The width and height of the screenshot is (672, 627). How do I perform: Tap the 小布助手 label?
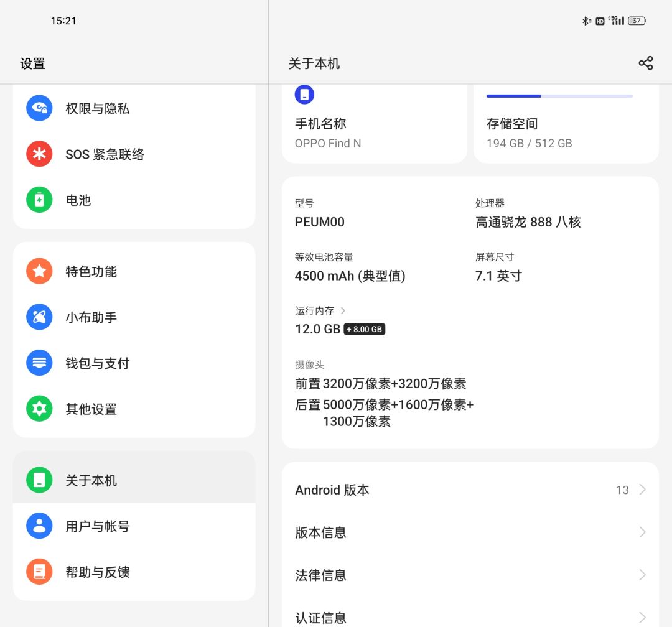tap(91, 317)
